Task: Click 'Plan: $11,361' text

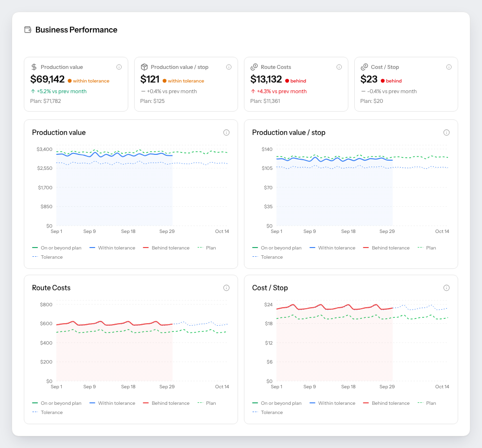Action: click(x=265, y=101)
